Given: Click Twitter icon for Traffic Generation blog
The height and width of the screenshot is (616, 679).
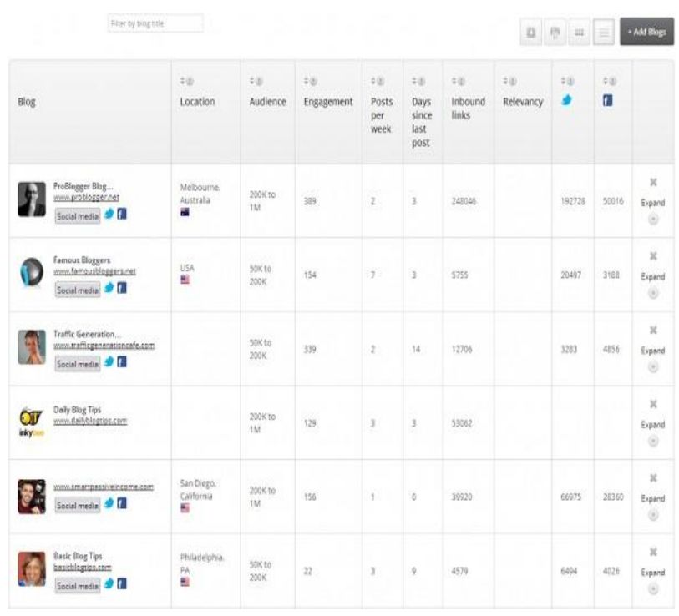Looking at the screenshot, I should pyautogui.click(x=109, y=363).
